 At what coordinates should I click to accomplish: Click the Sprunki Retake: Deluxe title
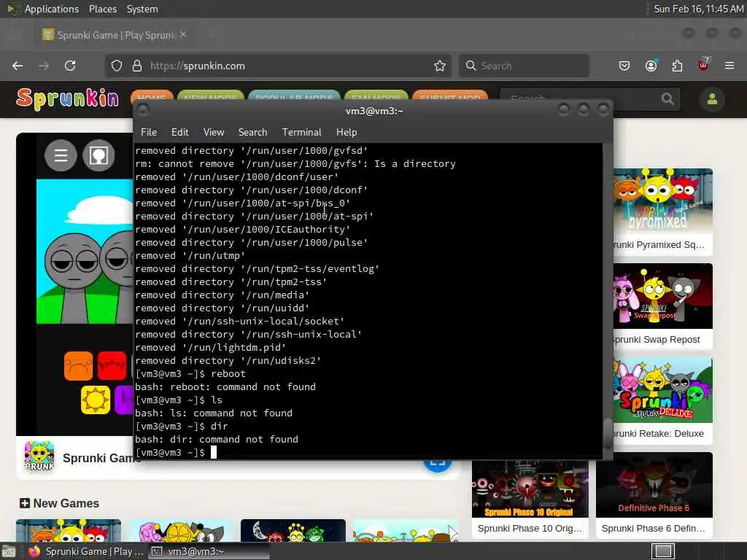[x=659, y=433]
